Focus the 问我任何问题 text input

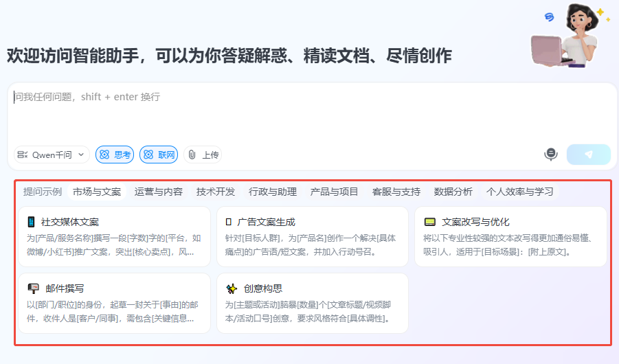pos(312,113)
